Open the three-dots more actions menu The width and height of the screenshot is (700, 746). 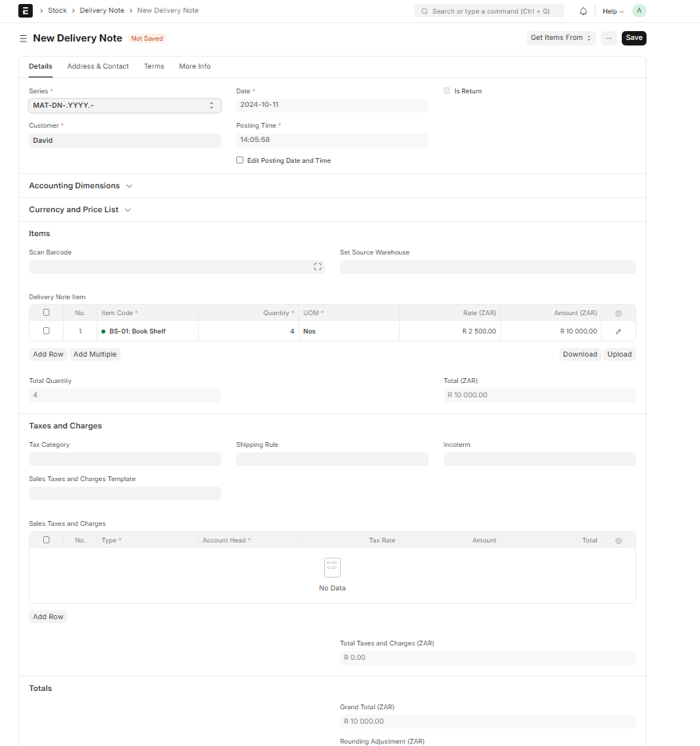tap(609, 38)
